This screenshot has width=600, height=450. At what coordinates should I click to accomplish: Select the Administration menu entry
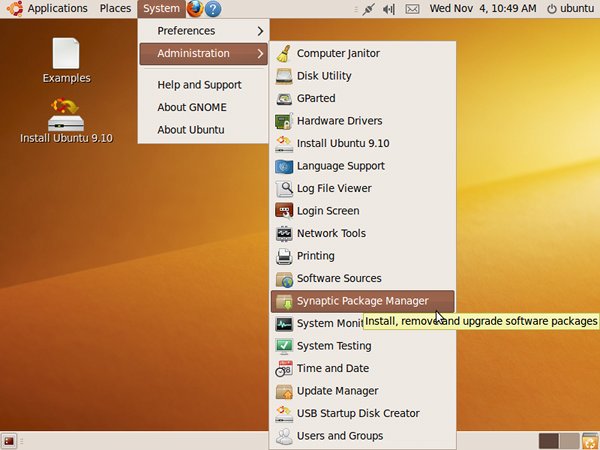click(x=204, y=54)
